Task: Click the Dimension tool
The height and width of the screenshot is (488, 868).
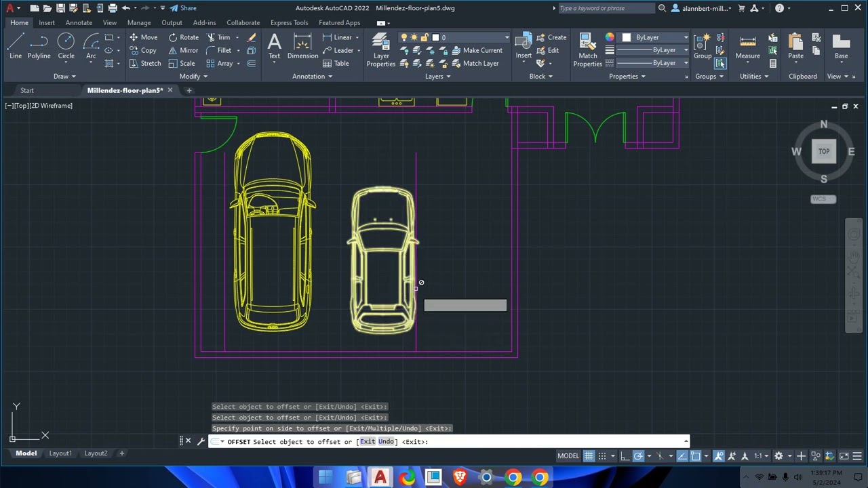Action: 302,46
